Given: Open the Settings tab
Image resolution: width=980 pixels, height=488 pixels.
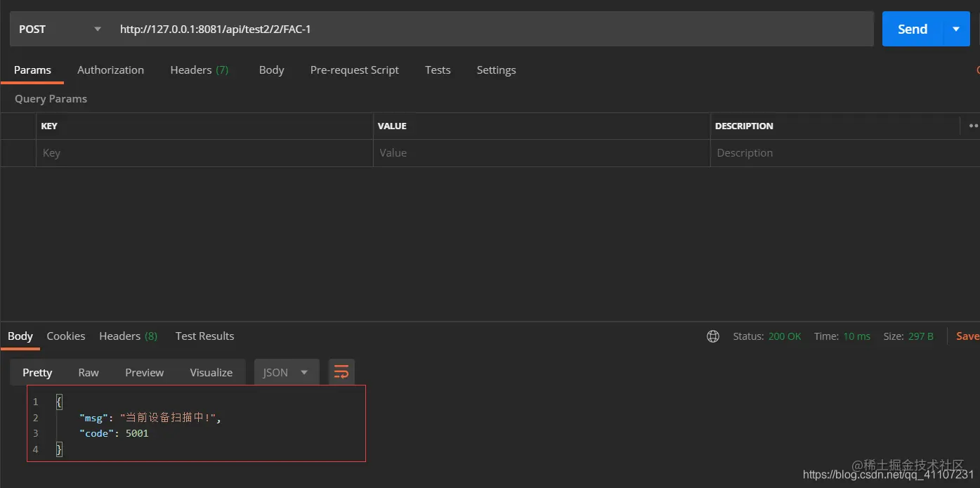Looking at the screenshot, I should [496, 70].
